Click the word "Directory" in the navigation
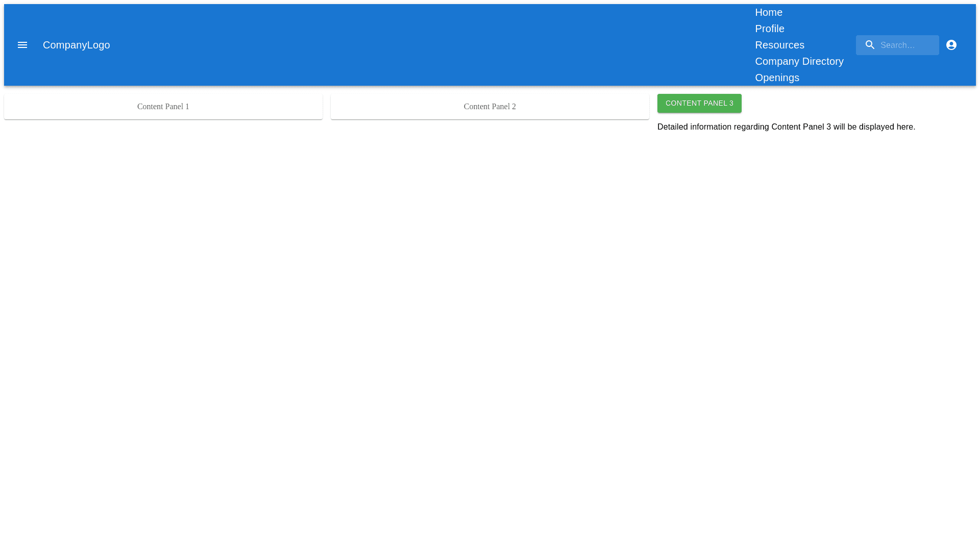Image resolution: width=980 pixels, height=551 pixels. click(x=823, y=61)
